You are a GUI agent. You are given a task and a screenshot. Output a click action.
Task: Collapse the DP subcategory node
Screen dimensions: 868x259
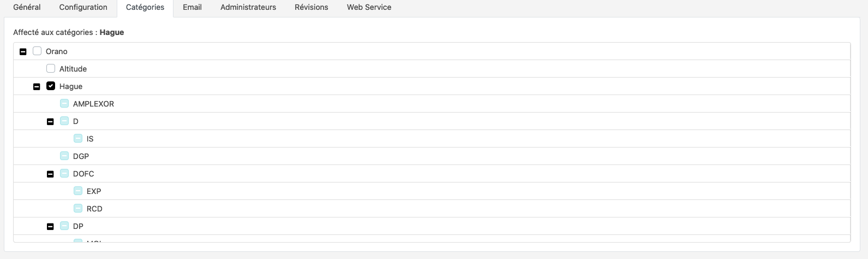point(50,227)
